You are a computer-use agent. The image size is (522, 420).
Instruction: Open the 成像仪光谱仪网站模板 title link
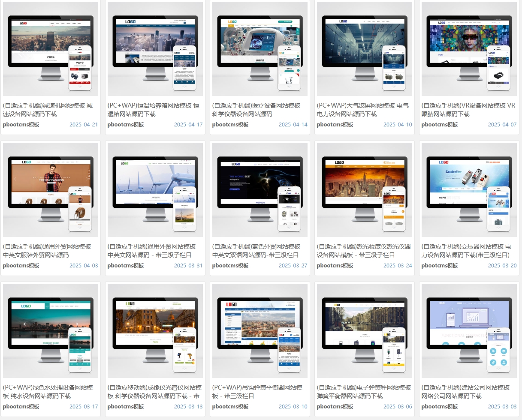[154, 392]
